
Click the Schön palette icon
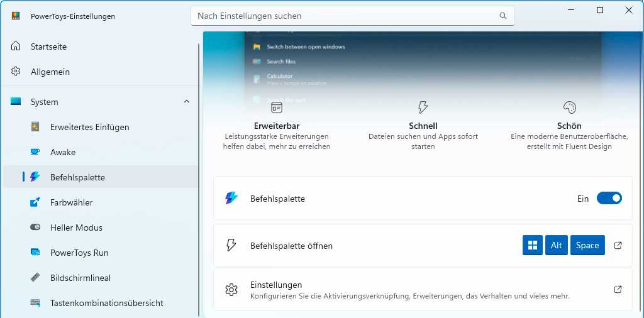click(570, 107)
